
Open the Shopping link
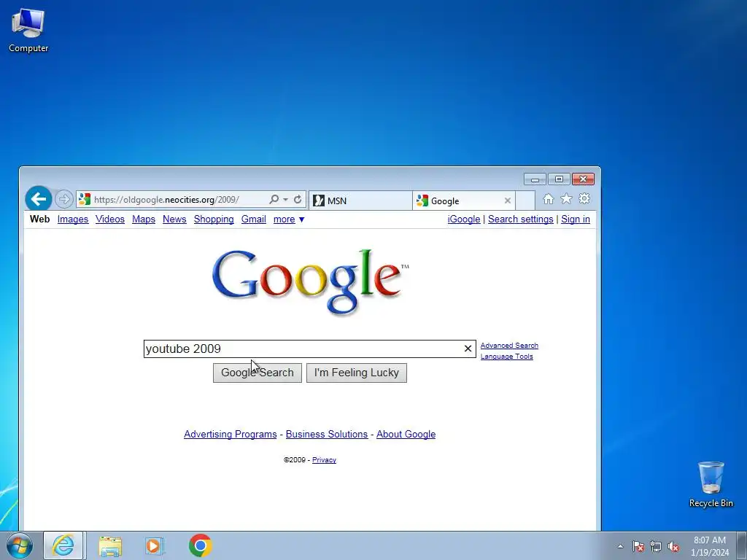(214, 219)
